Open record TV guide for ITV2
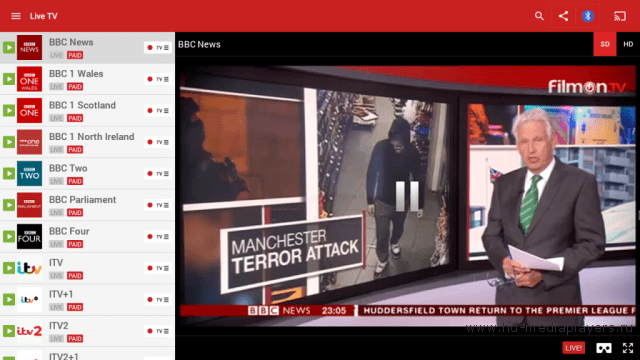 pos(158,331)
